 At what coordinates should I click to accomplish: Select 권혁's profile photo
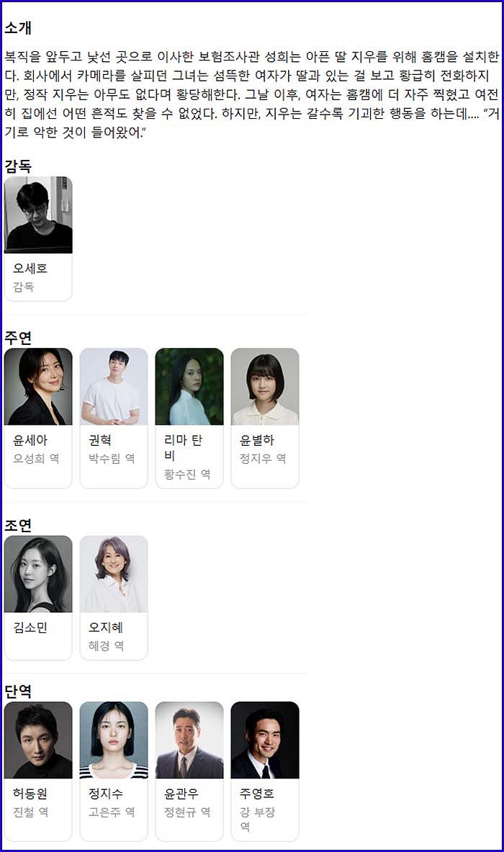(x=114, y=386)
